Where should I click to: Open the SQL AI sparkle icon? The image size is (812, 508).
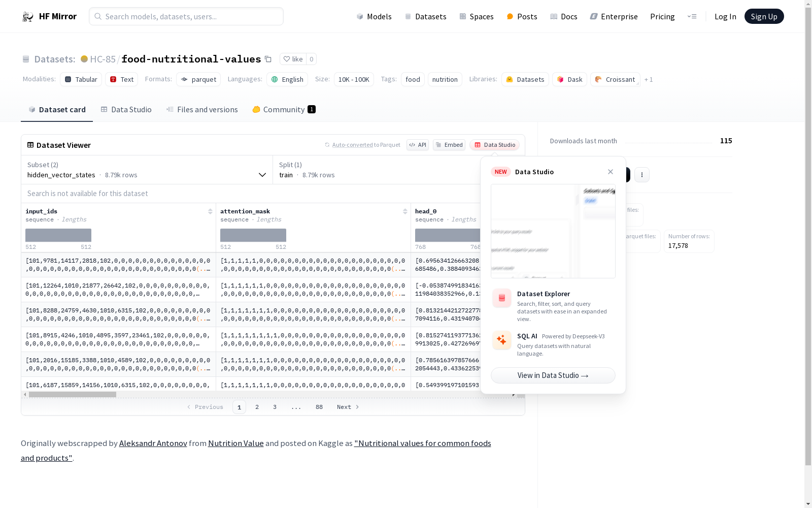(x=502, y=340)
